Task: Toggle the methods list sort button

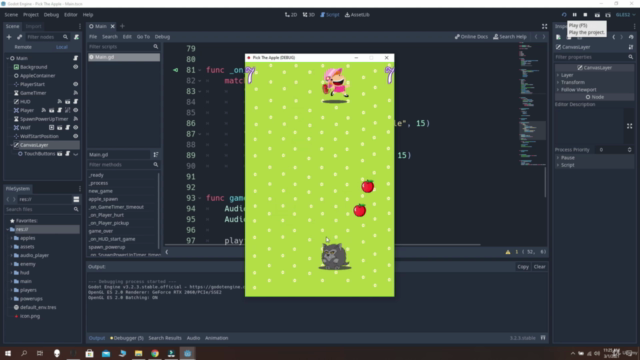Action: [x=156, y=155]
